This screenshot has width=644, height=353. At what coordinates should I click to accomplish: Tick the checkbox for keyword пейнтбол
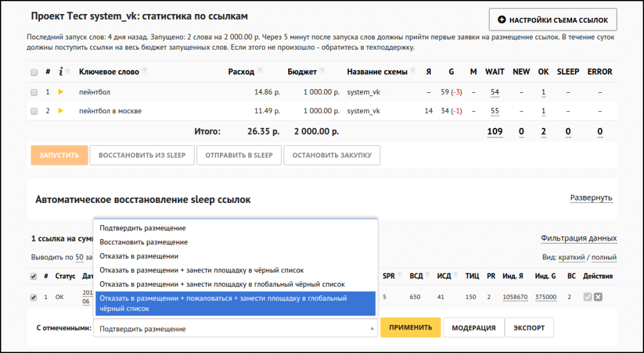coord(34,93)
